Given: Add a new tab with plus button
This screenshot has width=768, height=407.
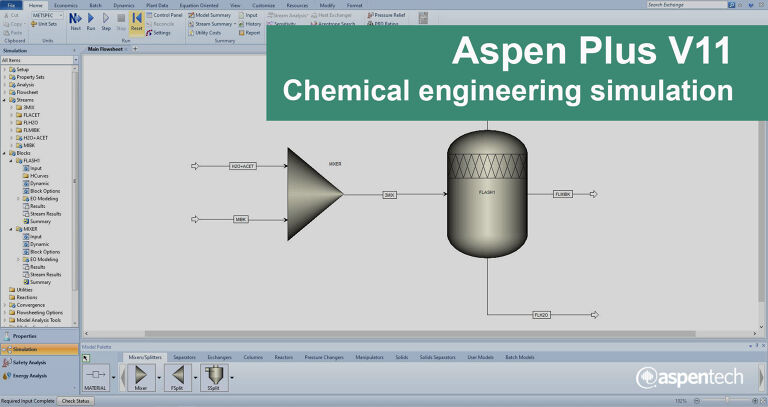Looking at the screenshot, I should 135,49.
